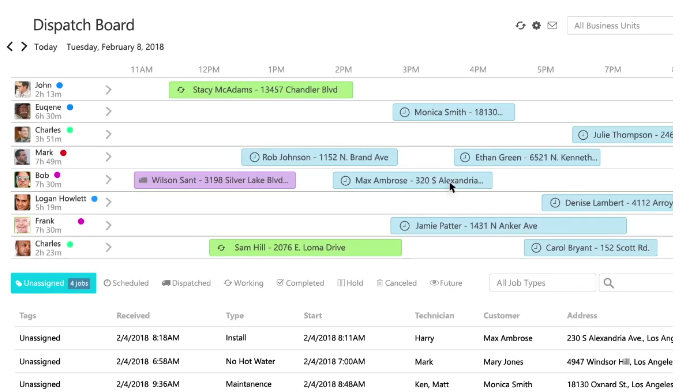Click Eugene's blue status dot

point(70,107)
